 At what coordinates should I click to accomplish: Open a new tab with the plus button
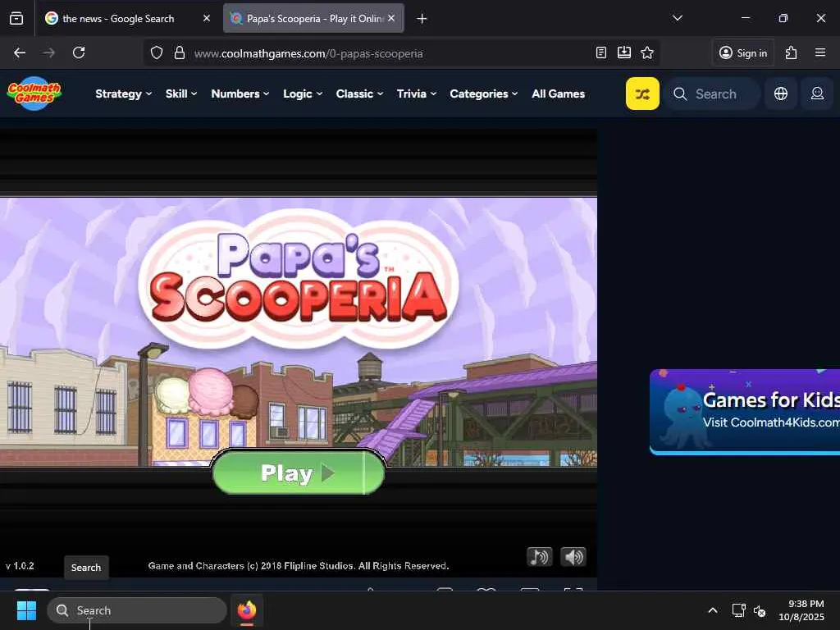click(422, 19)
